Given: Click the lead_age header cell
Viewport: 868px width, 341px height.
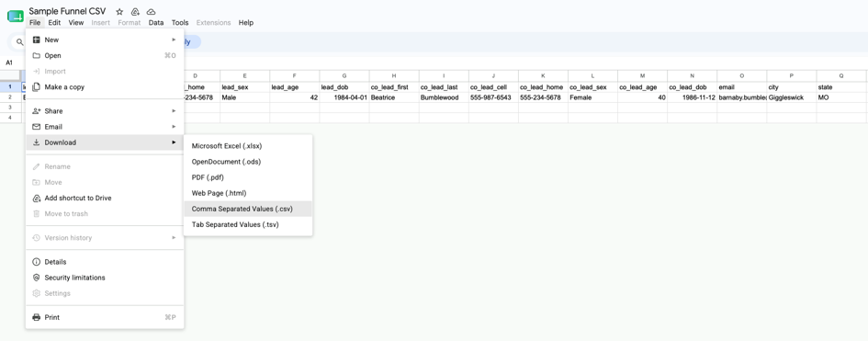Looking at the screenshot, I should 295,87.
